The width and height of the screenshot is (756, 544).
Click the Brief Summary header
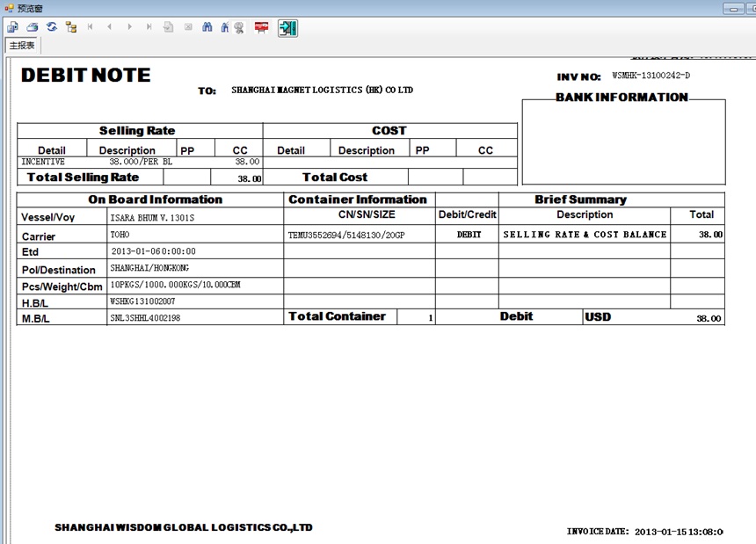click(x=580, y=199)
